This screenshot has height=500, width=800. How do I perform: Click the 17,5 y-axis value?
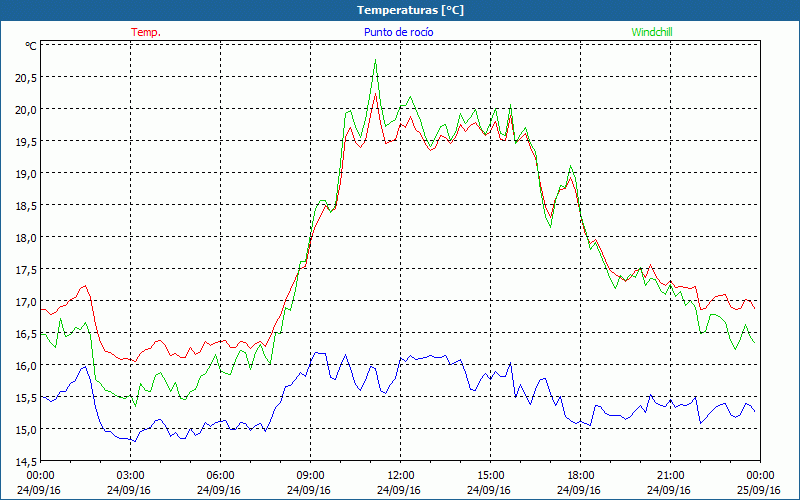pos(26,269)
